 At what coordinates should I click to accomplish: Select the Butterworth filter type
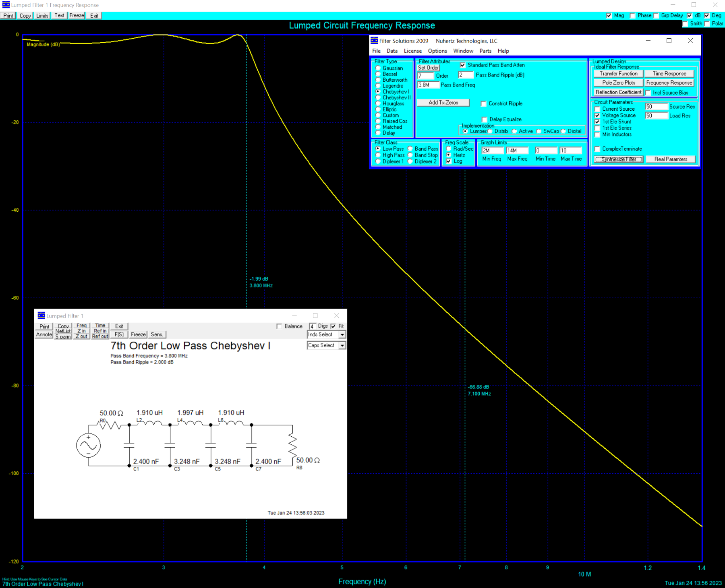point(378,80)
